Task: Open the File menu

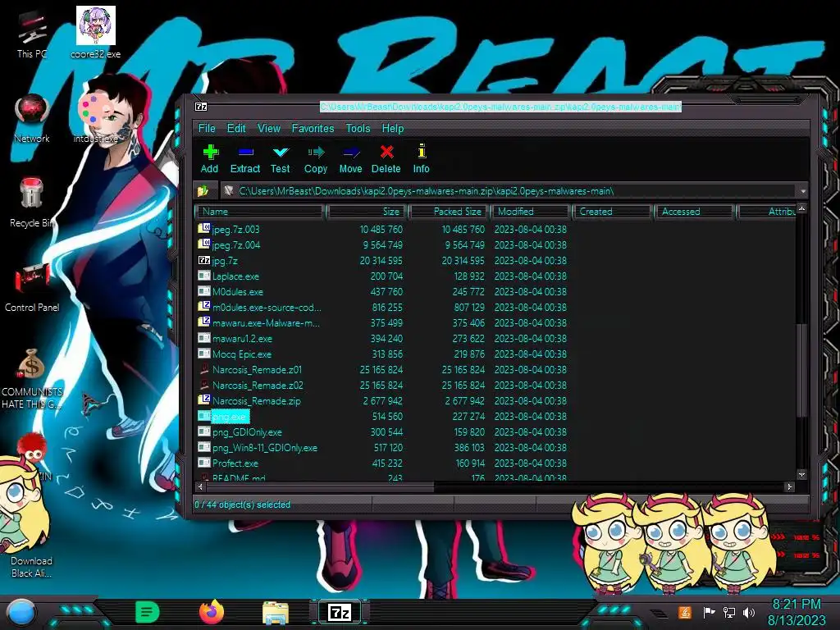Action: (207, 129)
